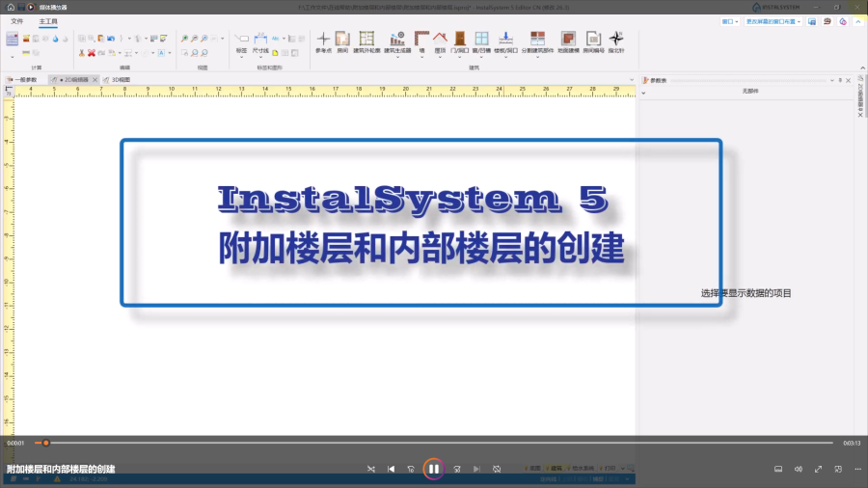Select the 指北针 north arrow tool
The height and width of the screenshot is (488, 868).
tap(616, 41)
